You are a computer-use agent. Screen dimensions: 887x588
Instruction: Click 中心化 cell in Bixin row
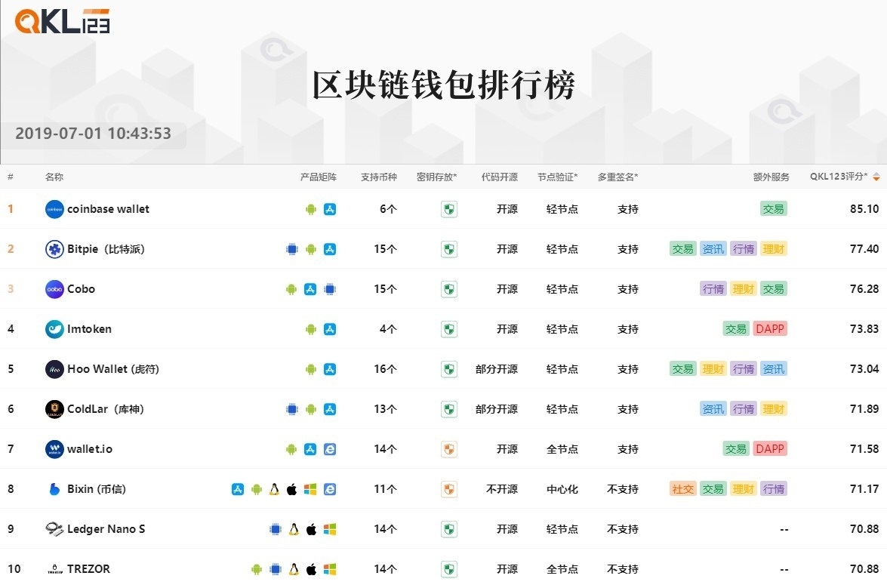click(562, 489)
